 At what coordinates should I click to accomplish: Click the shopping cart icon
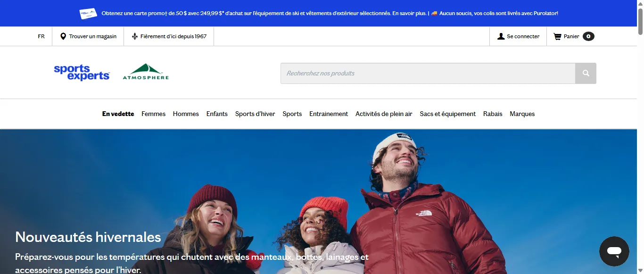pyautogui.click(x=557, y=36)
